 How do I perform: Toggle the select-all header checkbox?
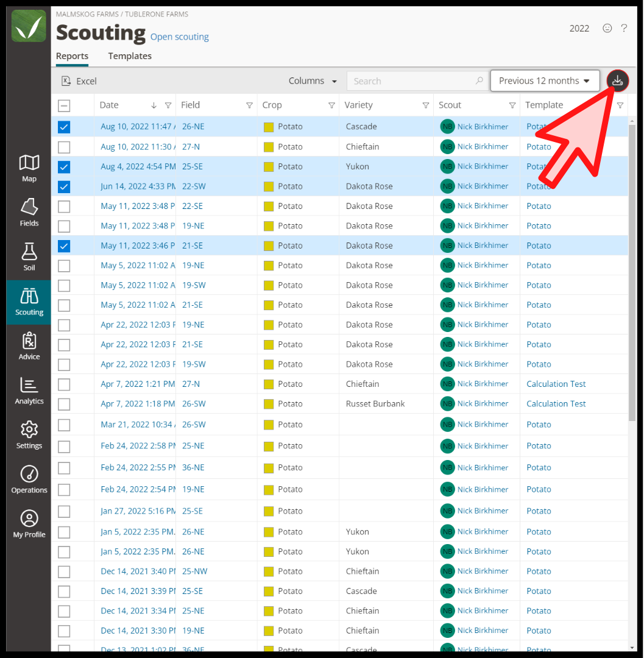click(64, 106)
